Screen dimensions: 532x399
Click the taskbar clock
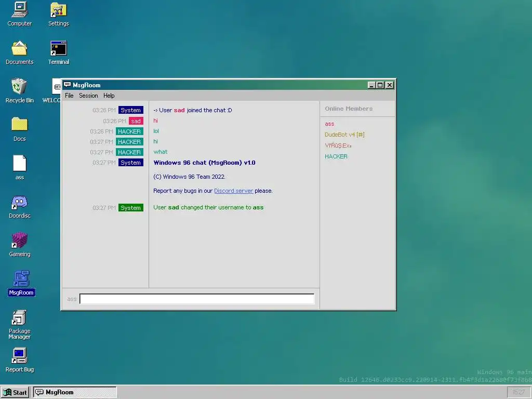pyautogui.click(x=518, y=392)
